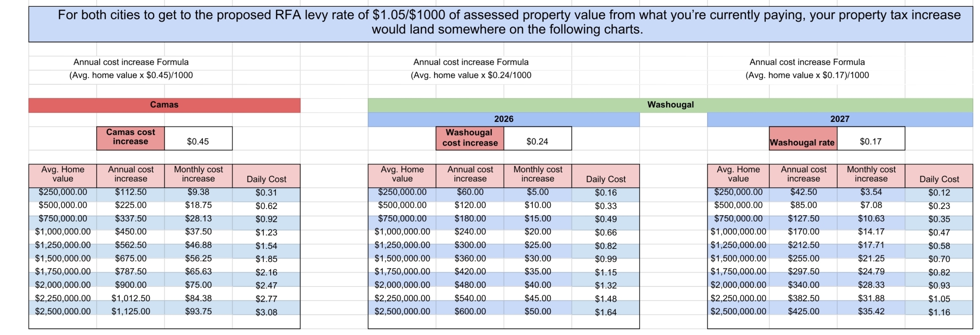980x335 pixels.
Task: Select the $1.23 daily cost cell
Action: (x=267, y=232)
